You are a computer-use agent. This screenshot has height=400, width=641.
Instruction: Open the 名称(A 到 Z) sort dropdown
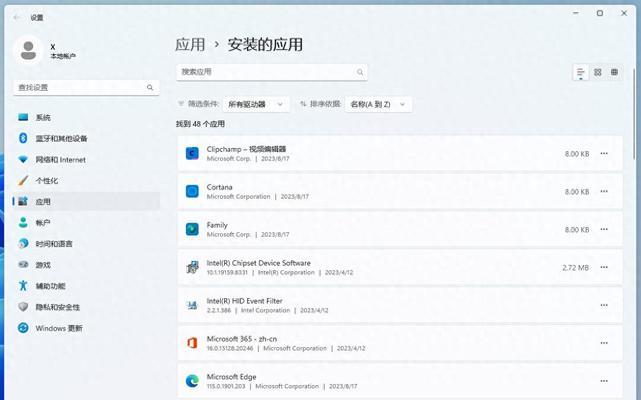pyautogui.click(x=378, y=104)
